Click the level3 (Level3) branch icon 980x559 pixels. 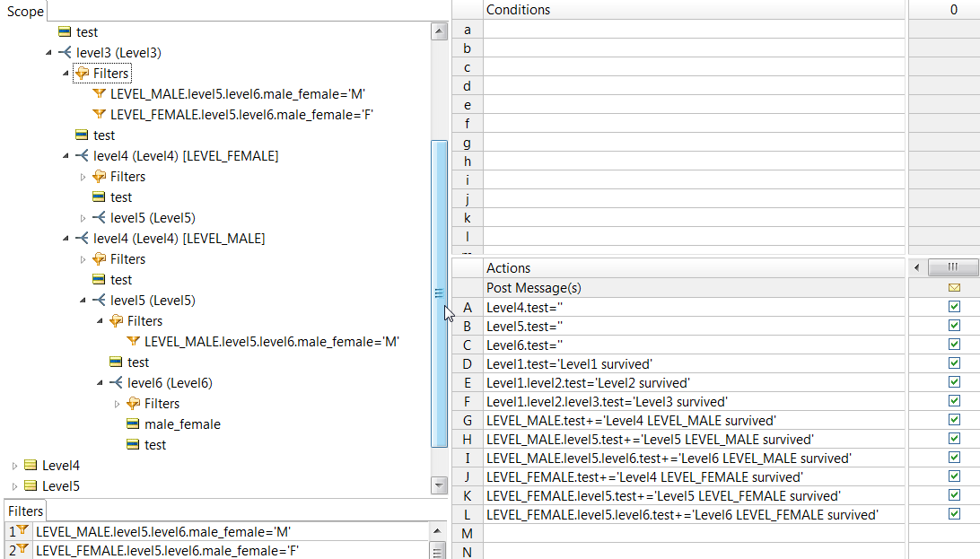tap(65, 52)
